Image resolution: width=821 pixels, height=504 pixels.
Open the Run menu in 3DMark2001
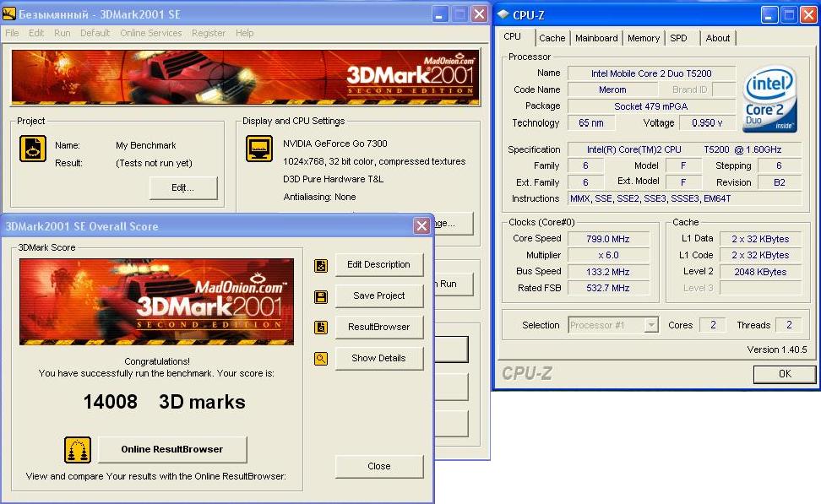click(x=63, y=33)
